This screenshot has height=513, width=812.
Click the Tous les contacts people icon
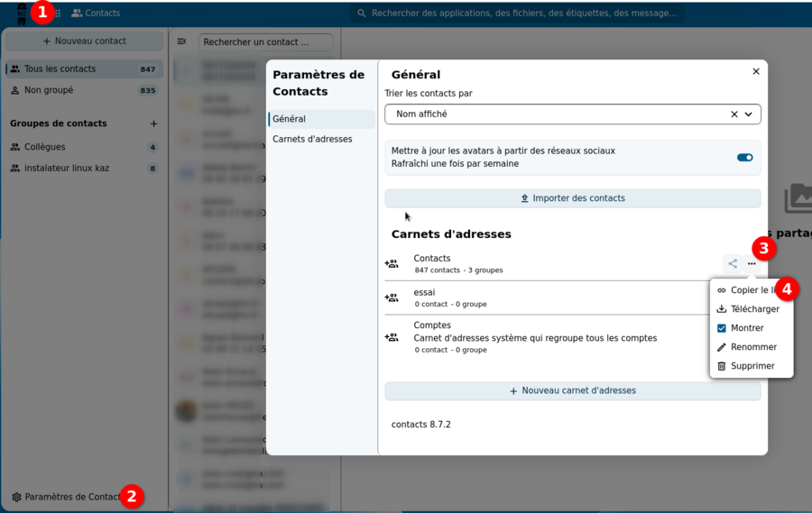point(15,69)
